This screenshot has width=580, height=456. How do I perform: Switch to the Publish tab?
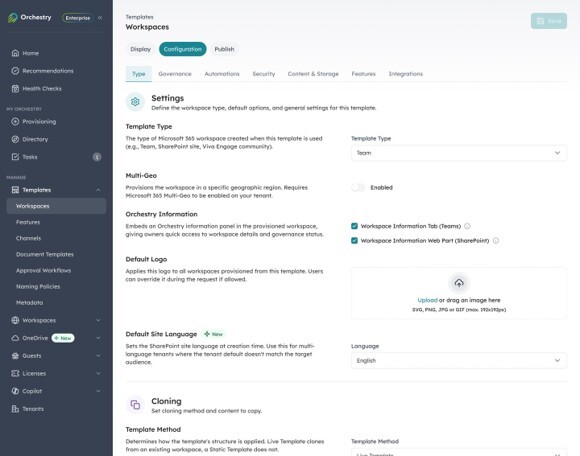pyautogui.click(x=224, y=49)
